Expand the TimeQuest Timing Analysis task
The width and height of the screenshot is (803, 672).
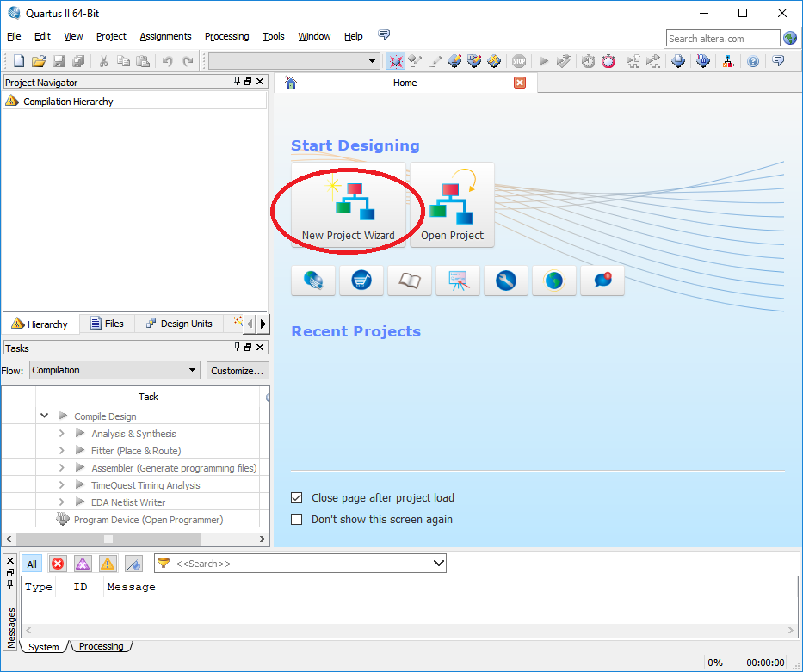tap(61, 484)
